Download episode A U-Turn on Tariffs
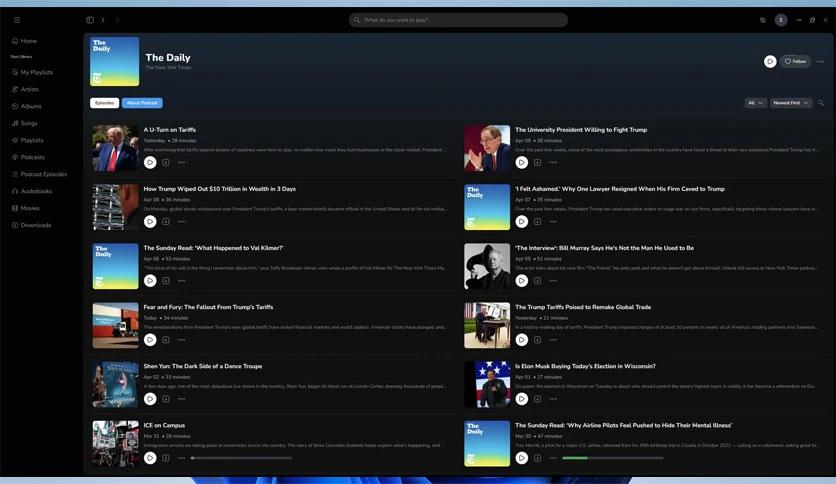Viewport: 836px width, 484px height. pyautogui.click(x=166, y=163)
